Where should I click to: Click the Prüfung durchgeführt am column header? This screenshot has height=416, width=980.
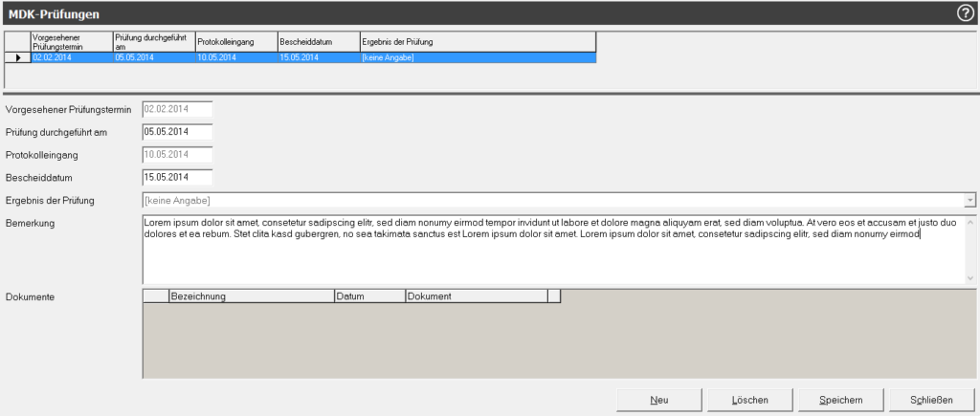[x=153, y=42]
